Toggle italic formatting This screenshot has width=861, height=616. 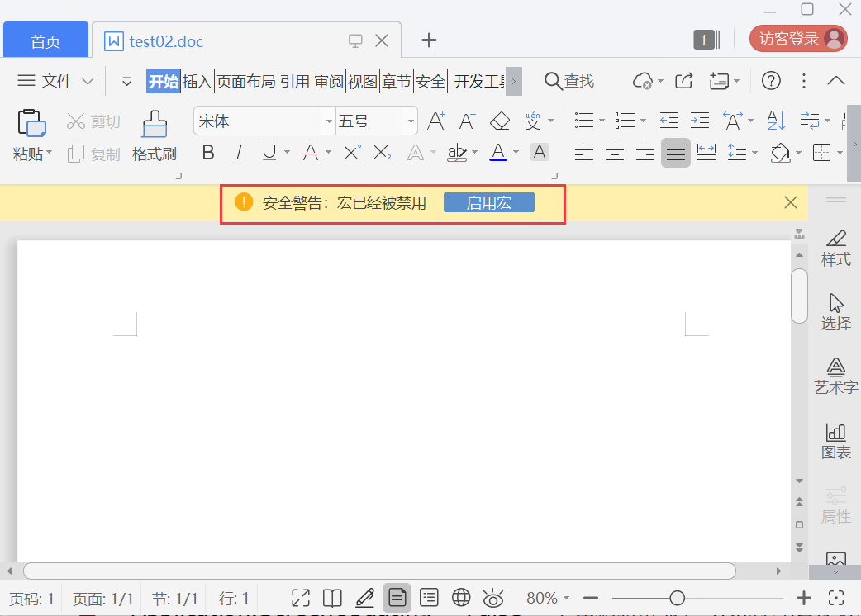[237, 152]
